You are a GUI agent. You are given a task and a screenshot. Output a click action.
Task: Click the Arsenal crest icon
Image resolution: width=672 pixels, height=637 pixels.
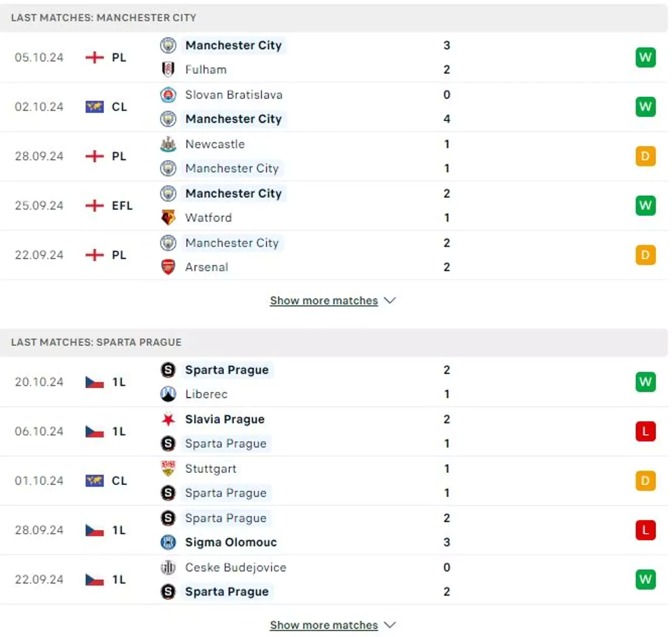pyautogui.click(x=168, y=267)
